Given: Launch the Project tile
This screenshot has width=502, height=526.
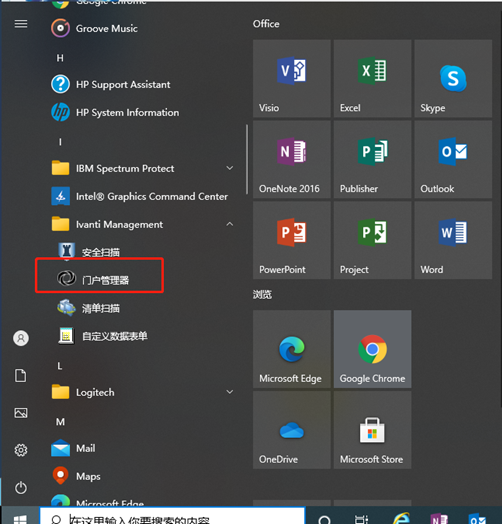Looking at the screenshot, I should [372, 240].
